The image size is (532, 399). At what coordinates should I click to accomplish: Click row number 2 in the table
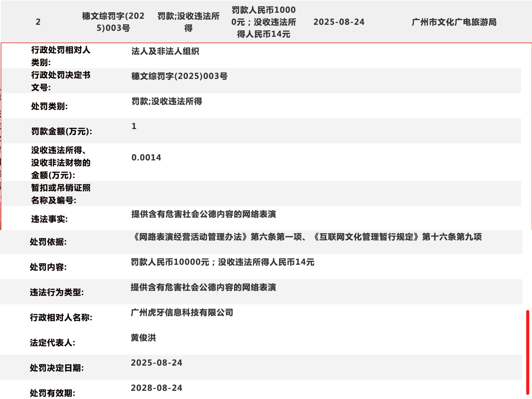point(38,22)
